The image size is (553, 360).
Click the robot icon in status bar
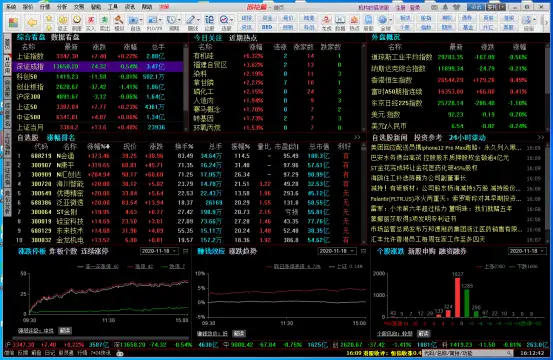tap(120, 353)
